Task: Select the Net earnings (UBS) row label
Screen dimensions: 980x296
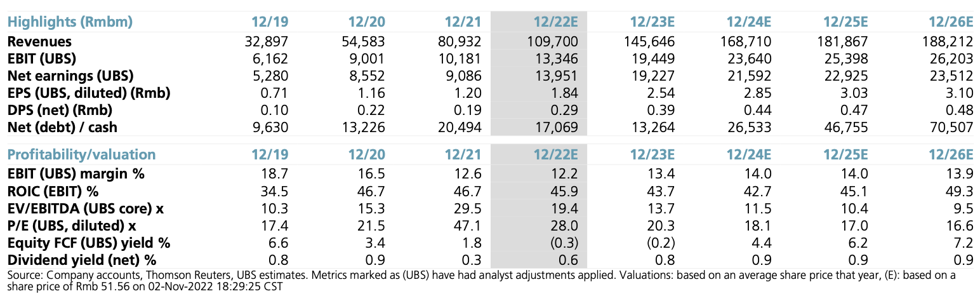Action: click(x=70, y=76)
